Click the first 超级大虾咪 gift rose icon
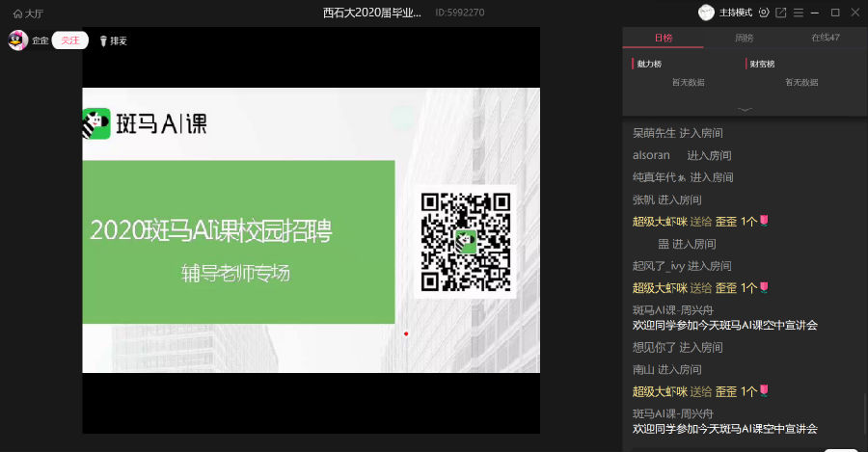This screenshot has height=452, width=868. (x=765, y=222)
